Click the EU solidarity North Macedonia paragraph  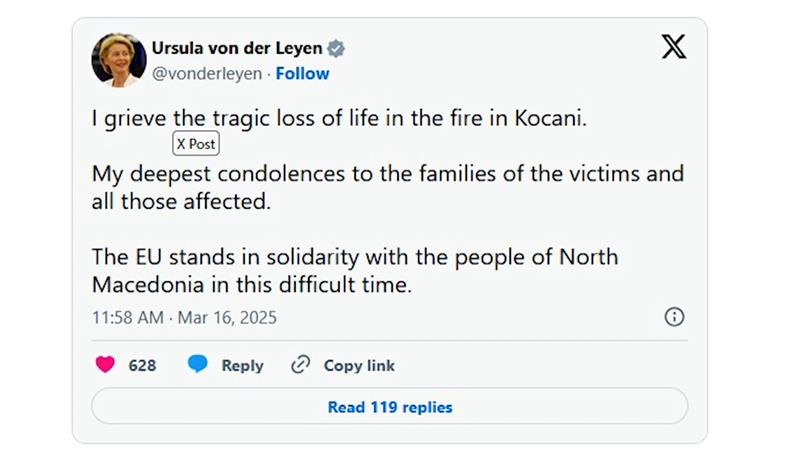355,270
